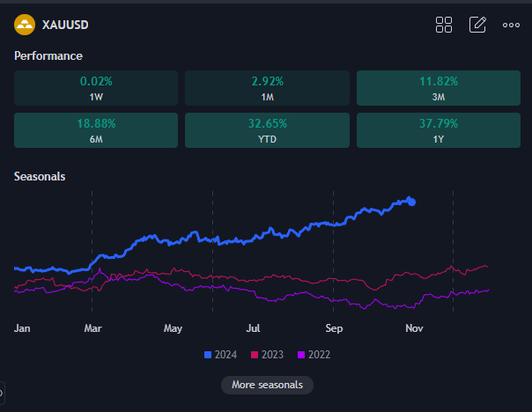Click the Jan axis label

(x=22, y=328)
